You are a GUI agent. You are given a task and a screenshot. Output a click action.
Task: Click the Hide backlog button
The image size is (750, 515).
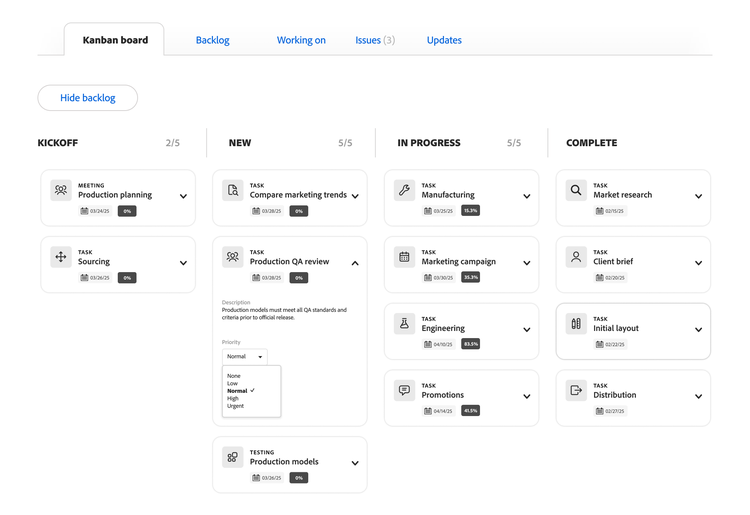(88, 98)
